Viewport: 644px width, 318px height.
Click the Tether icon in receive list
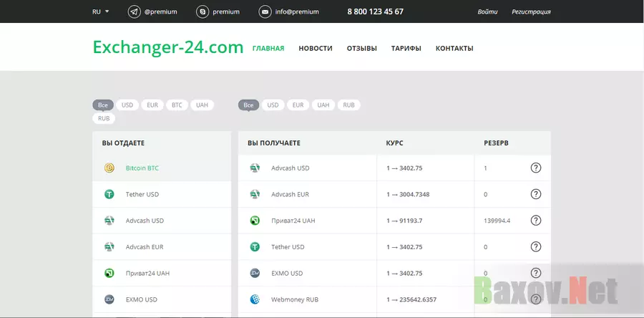pyautogui.click(x=255, y=247)
